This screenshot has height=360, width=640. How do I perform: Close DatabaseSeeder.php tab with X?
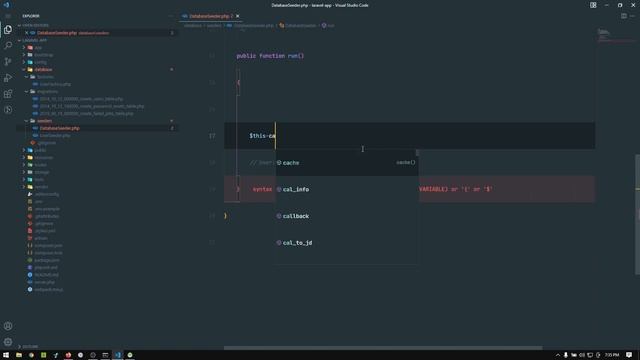pos(238,16)
